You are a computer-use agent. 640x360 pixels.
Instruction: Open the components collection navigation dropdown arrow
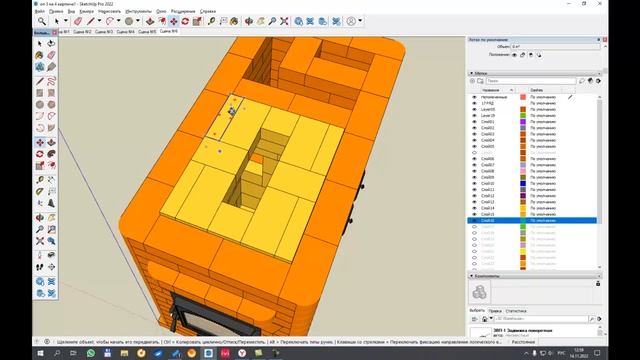point(491,319)
